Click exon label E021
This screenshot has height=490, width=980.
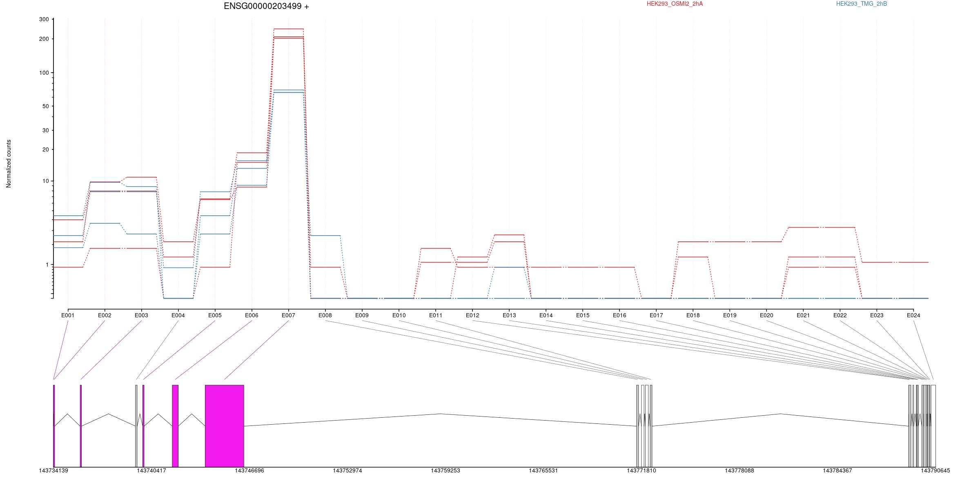803,315
